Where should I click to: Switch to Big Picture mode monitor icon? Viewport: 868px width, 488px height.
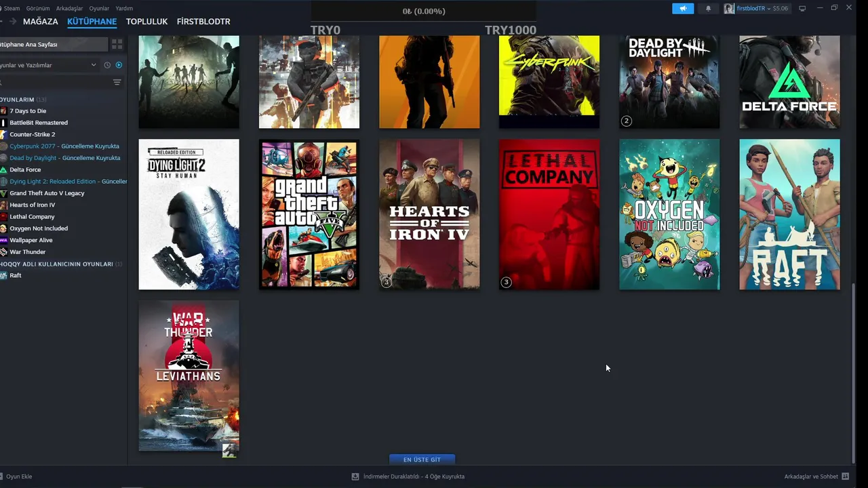802,8
